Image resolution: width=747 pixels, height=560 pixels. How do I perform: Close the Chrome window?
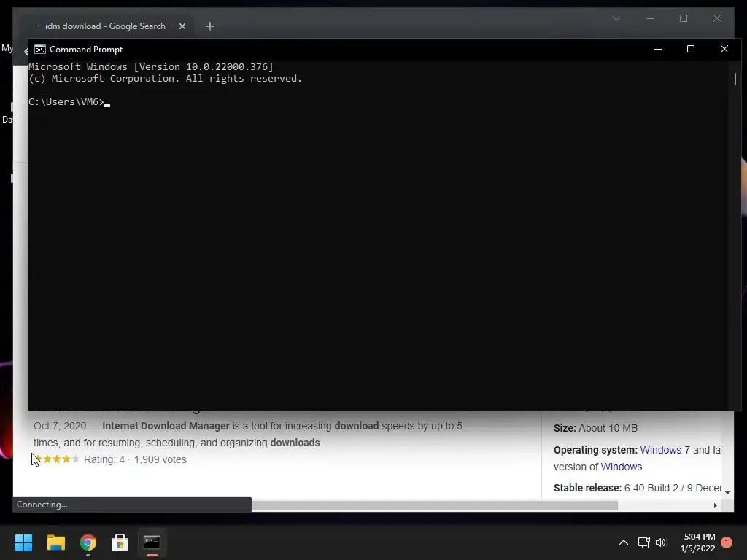(717, 18)
